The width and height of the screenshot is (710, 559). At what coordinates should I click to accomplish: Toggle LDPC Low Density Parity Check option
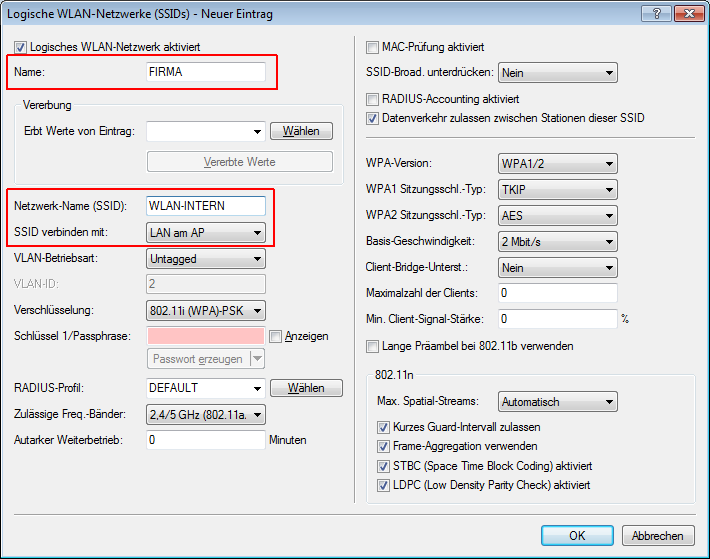click(x=383, y=485)
